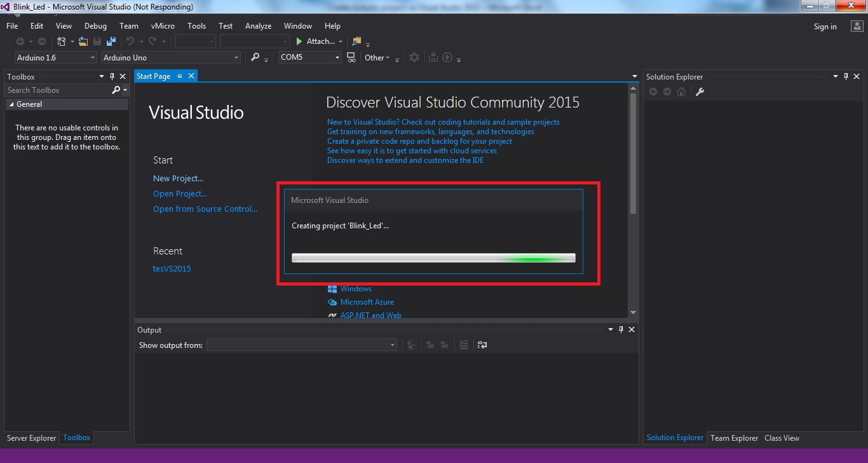Click the Open File folder icon
Image resolution: width=868 pixels, height=463 pixels.
[x=83, y=41]
